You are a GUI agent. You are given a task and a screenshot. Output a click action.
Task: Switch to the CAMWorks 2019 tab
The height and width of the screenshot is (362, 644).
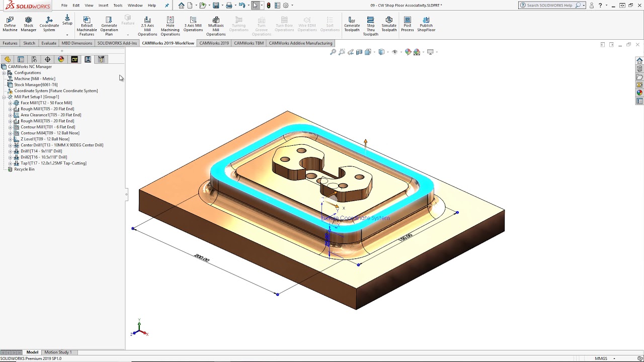click(x=214, y=43)
